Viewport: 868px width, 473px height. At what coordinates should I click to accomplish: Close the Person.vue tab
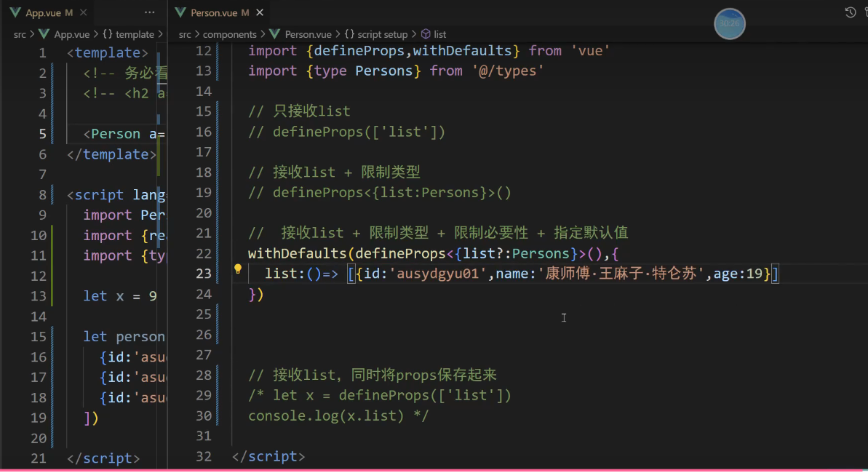click(x=260, y=12)
